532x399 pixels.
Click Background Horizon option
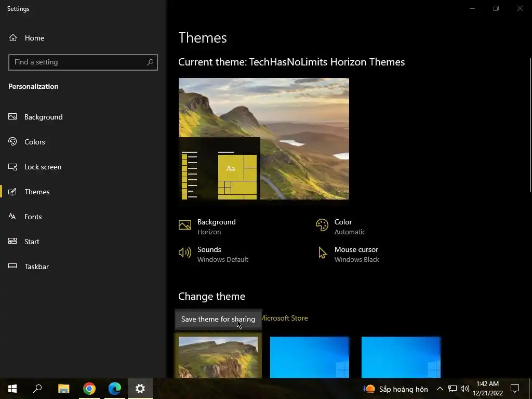point(207,227)
